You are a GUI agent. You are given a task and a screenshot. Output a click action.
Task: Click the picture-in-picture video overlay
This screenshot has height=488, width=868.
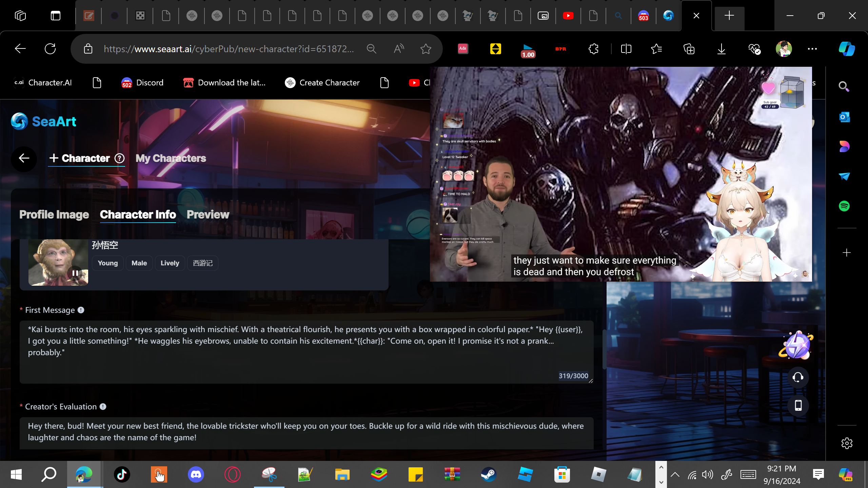[x=621, y=174]
